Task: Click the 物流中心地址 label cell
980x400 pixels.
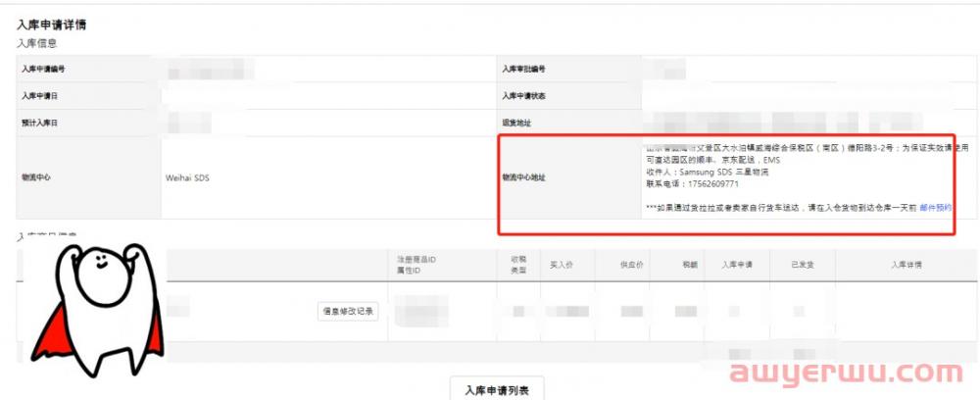Action: pyautogui.click(x=568, y=177)
